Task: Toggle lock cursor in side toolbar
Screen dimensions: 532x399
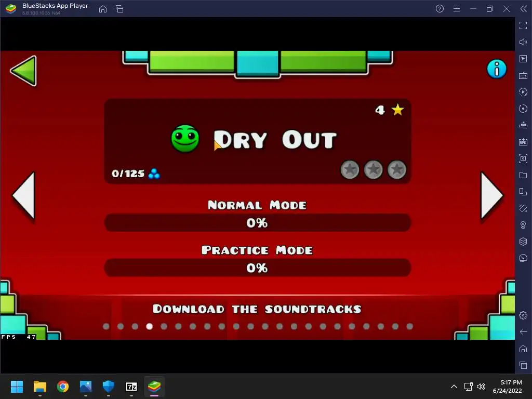Action: (523, 59)
